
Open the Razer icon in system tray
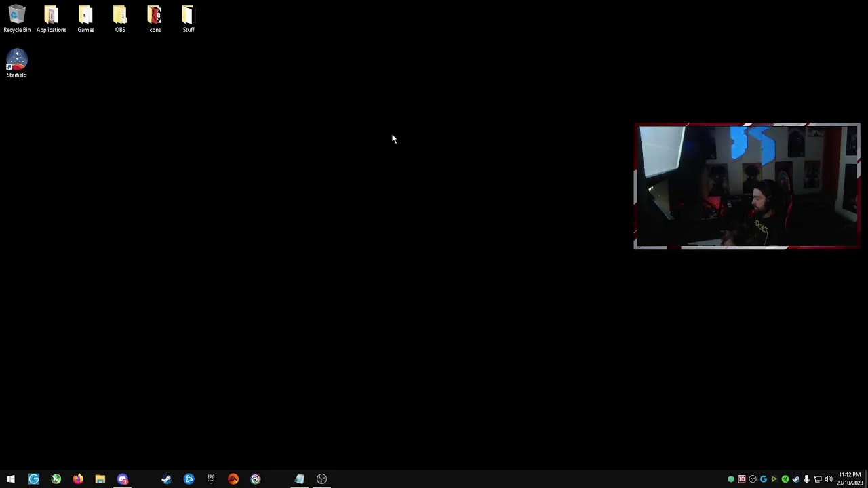pyautogui.click(x=785, y=479)
